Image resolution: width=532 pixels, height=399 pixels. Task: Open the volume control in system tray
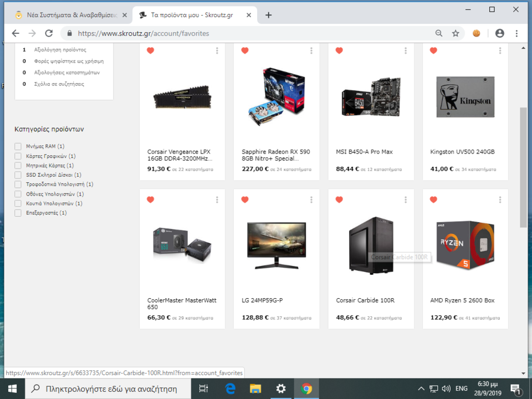(446, 389)
